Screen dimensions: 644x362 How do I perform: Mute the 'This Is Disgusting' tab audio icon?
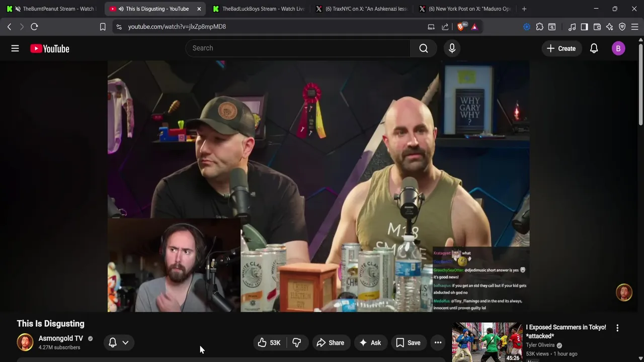click(x=121, y=9)
